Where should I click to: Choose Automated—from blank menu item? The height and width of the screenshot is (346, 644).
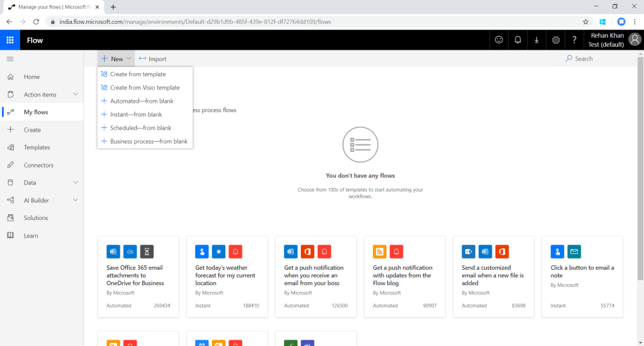[141, 101]
